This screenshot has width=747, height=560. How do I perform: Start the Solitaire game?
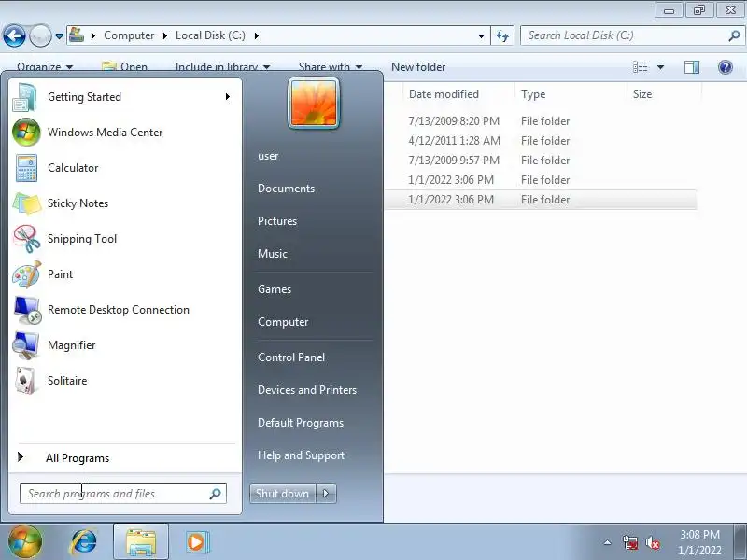tap(125, 381)
